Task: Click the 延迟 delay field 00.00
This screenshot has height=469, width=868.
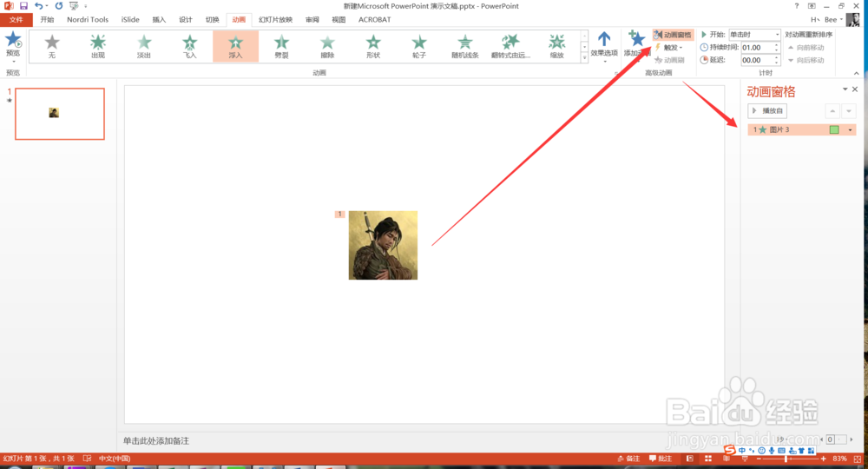Action: tap(757, 60)
